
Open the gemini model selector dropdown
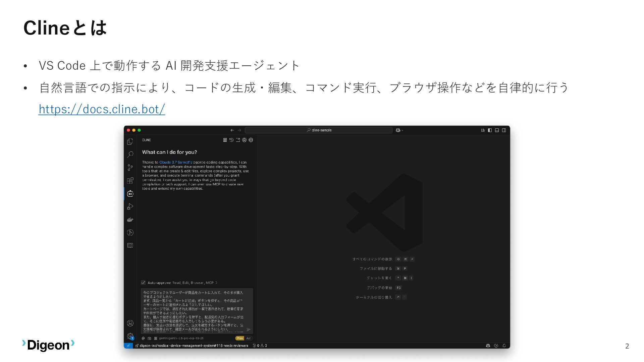[181, 338]
